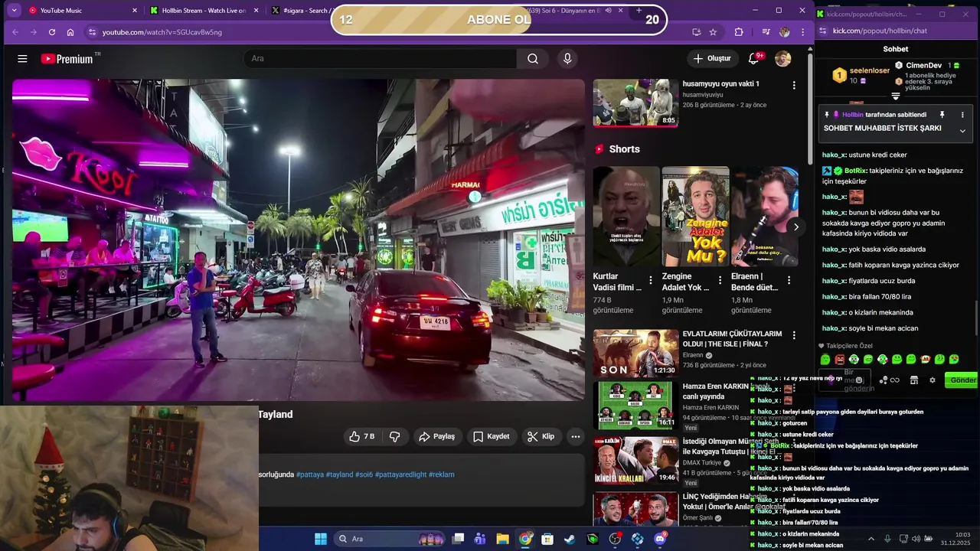This screenshot has width=980, height=551.
Task: Start voice search with microphone icon
Action: (567, 59)
